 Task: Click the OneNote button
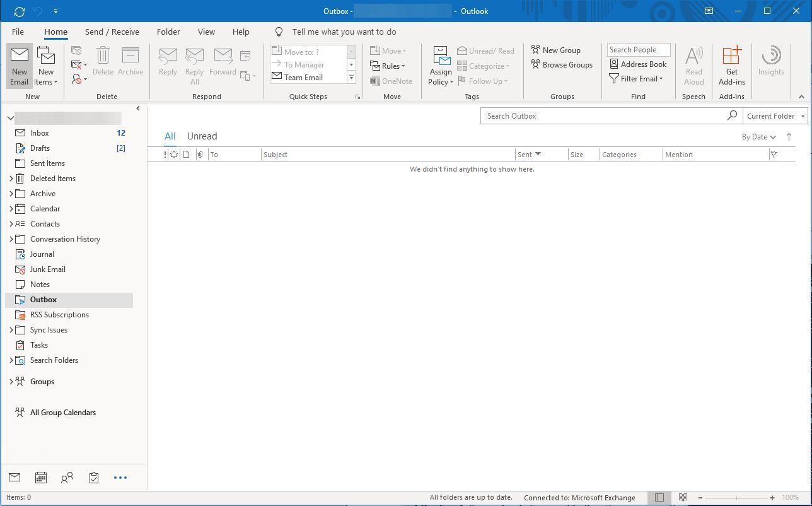tap(391, 81)
